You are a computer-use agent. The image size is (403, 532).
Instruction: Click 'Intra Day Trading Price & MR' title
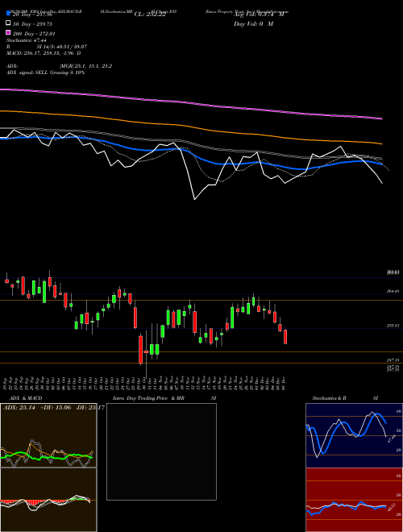point(148,398)
